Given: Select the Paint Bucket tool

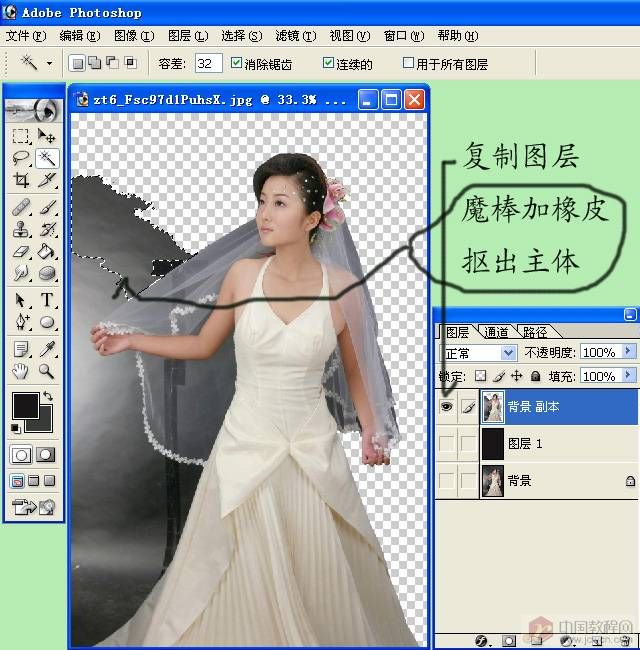Looking at the screenshot, I should point(47,251).
